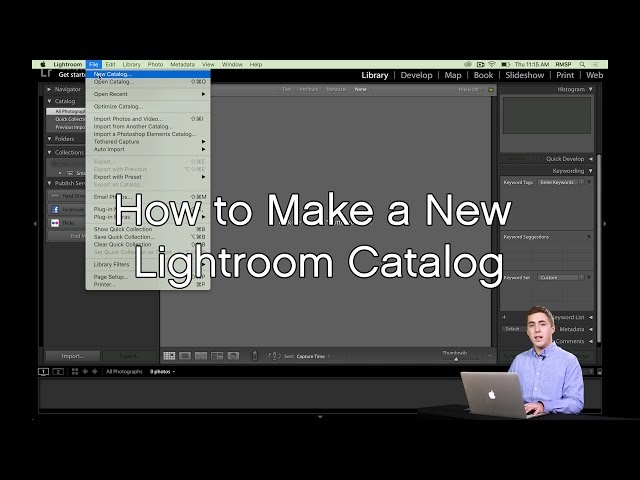Image resolution: width=640 pixels, height=480 pixels.
Task: Open the Filters Off dropdown
Action: coord(469,89)
